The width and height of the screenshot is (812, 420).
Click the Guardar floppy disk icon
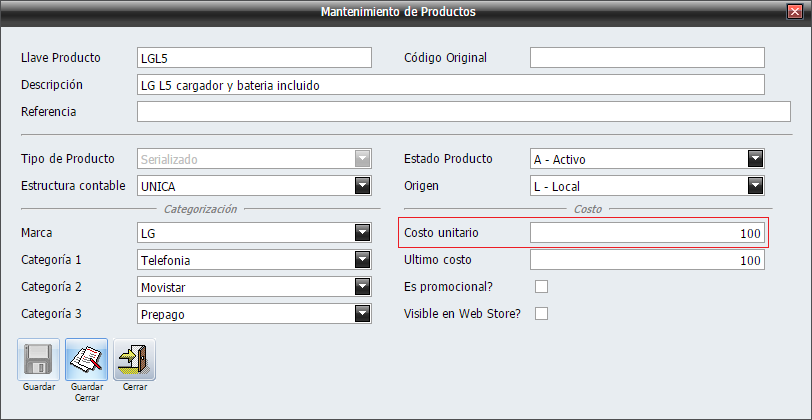pos(39,359)
